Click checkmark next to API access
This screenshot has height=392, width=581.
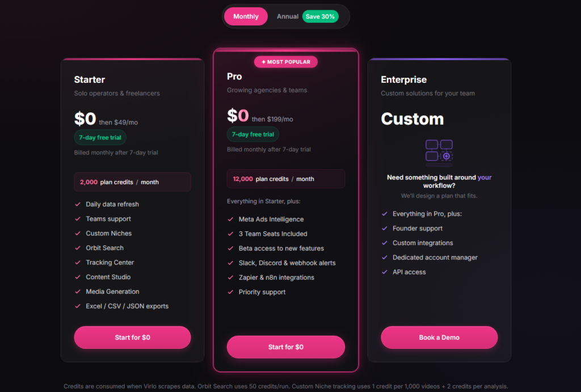click(385, 272)
